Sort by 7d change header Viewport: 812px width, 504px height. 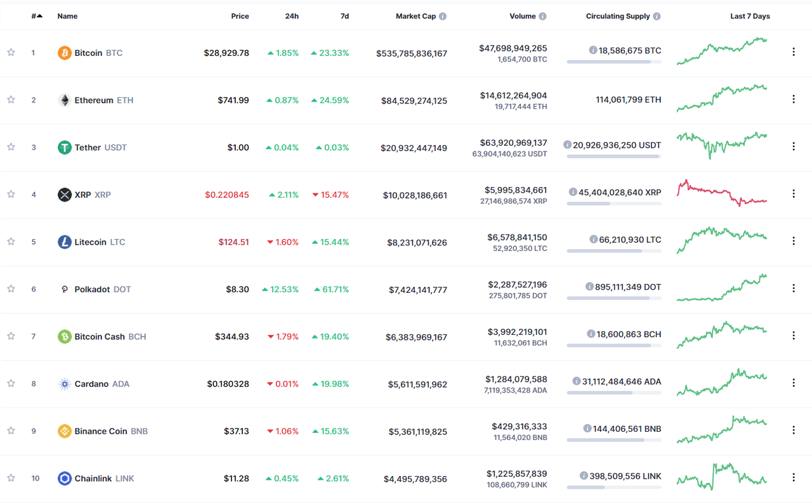[x=344, y=16]
